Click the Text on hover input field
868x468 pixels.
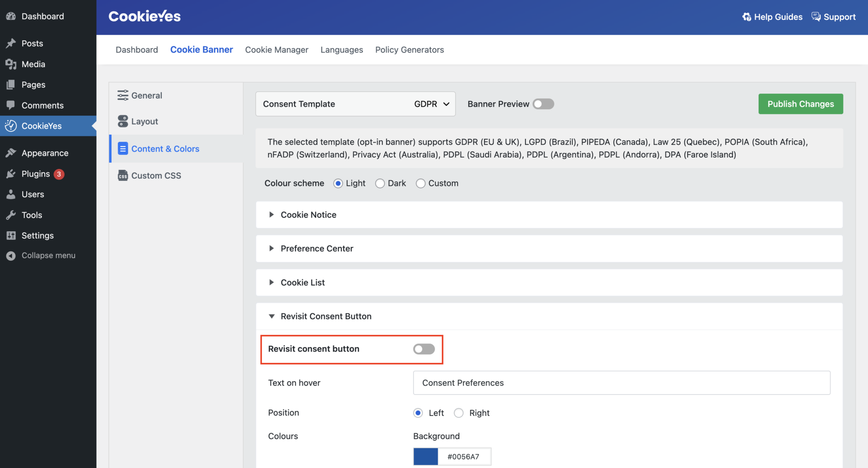pyautogui.click(x=621, y=383)
